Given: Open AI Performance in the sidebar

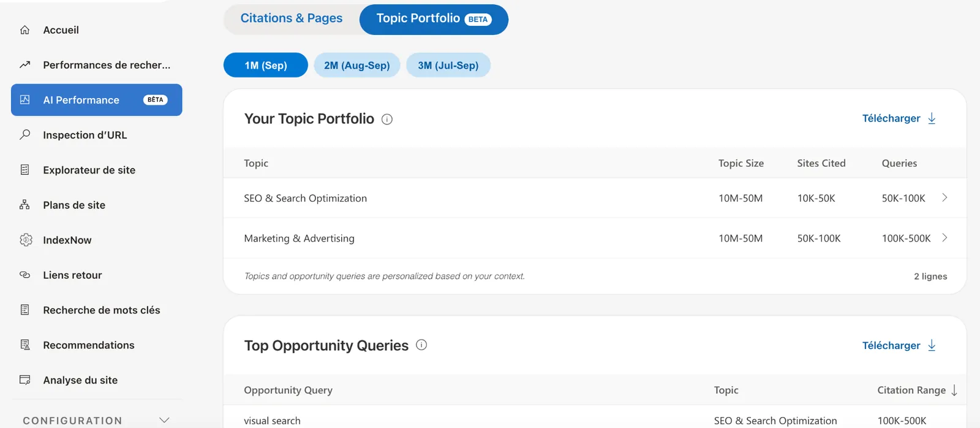Looking at the screenshot, I should (97, 100).
